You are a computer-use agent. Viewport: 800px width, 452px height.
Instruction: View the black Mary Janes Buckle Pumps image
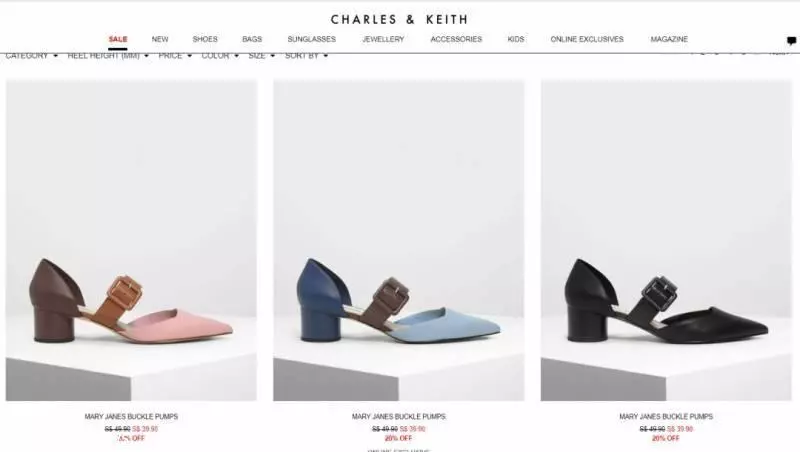coord(666,240)
